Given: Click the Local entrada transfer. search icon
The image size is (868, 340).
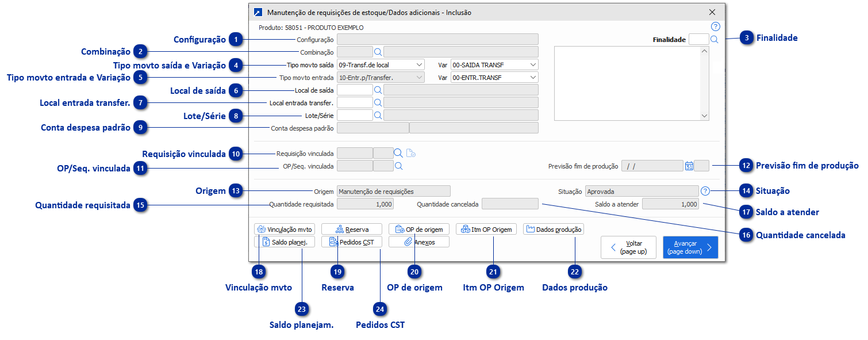Looking at the screenshot, I should [378, 102].
